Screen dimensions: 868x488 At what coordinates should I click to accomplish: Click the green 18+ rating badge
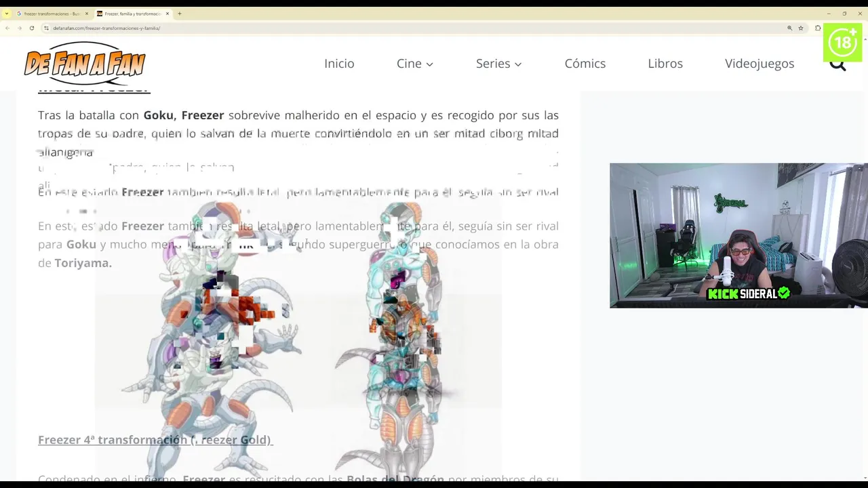tap(842, 42)
